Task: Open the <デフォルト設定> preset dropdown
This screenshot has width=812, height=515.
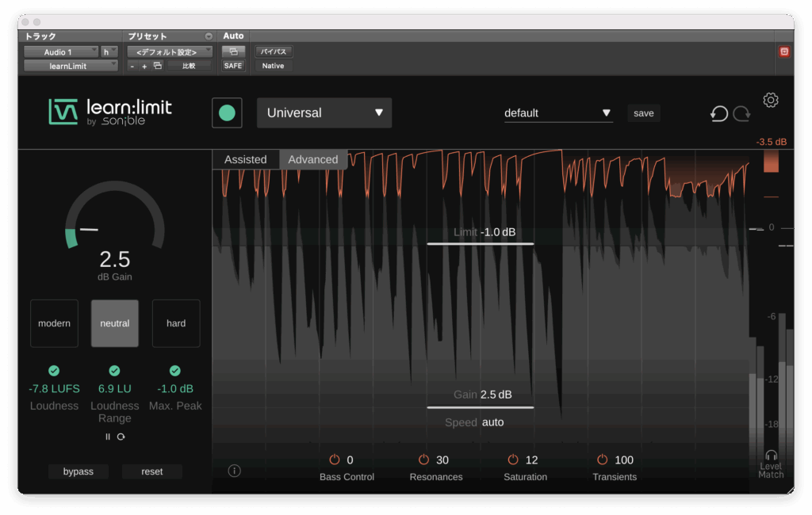Action: click(x=170, y=51)
